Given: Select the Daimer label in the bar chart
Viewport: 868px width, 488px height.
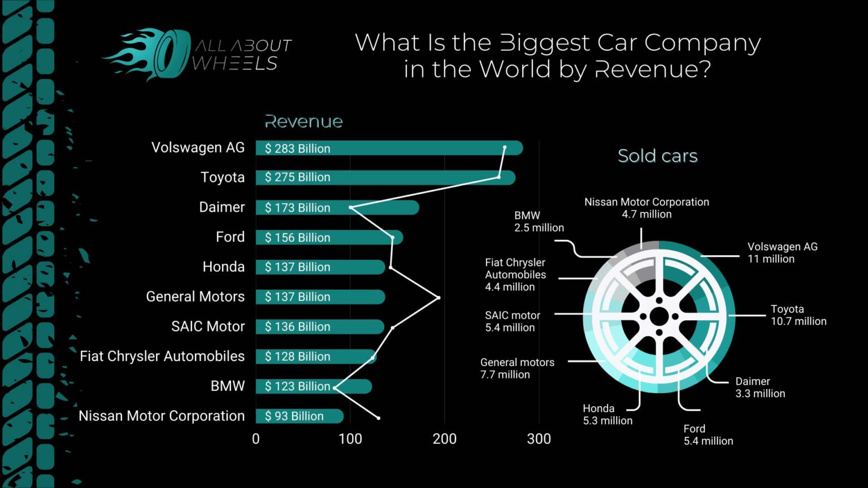Looking at the screenshot, I should click(222, 207).
